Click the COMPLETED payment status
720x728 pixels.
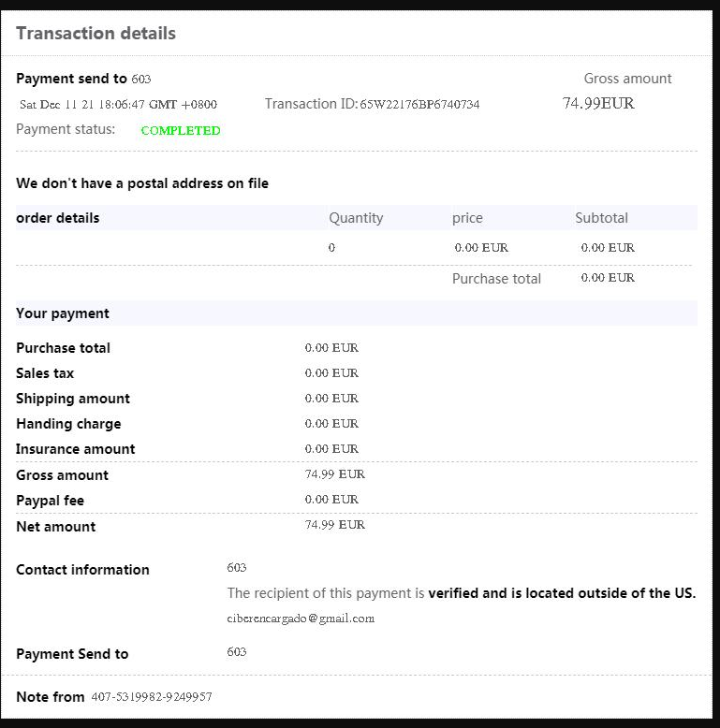181,131
